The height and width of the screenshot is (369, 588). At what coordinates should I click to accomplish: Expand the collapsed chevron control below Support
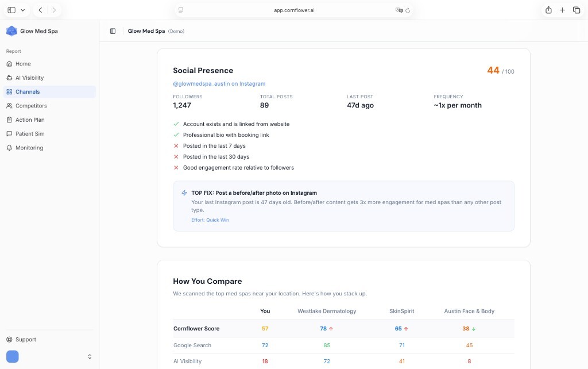click(x=90, y=356)
